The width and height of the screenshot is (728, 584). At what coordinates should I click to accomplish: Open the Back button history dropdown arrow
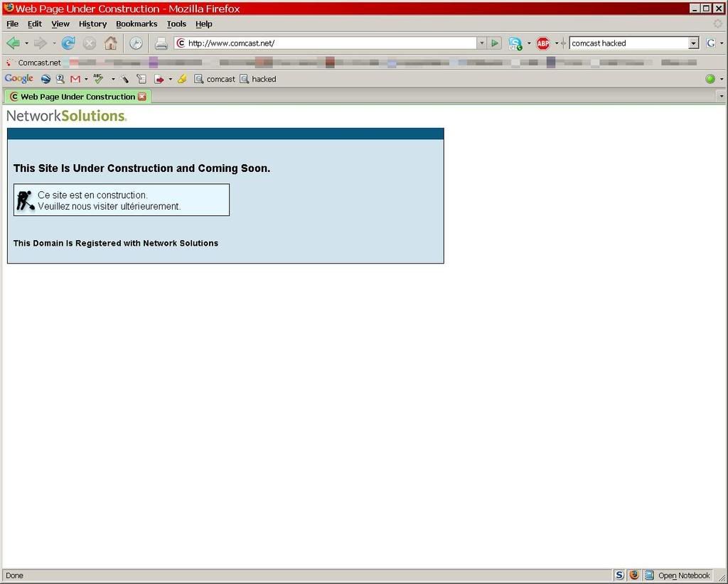tap(26, 43)
